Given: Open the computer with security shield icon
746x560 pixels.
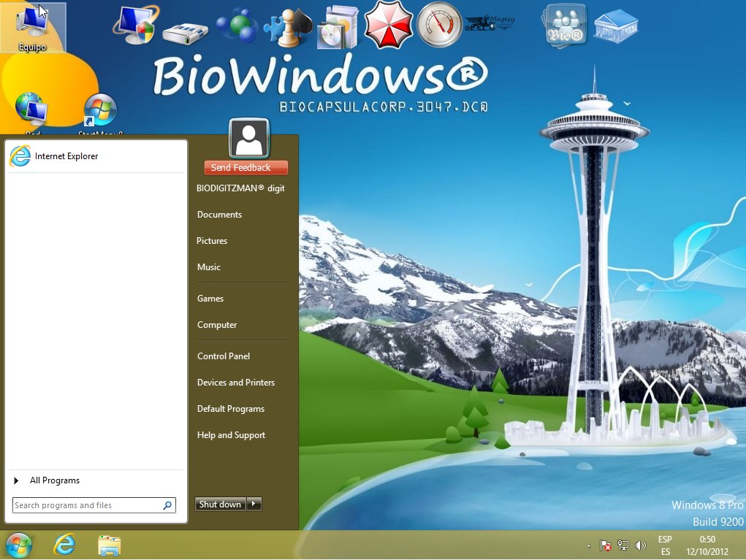Looking at the screenshot, I should (135, 24).
